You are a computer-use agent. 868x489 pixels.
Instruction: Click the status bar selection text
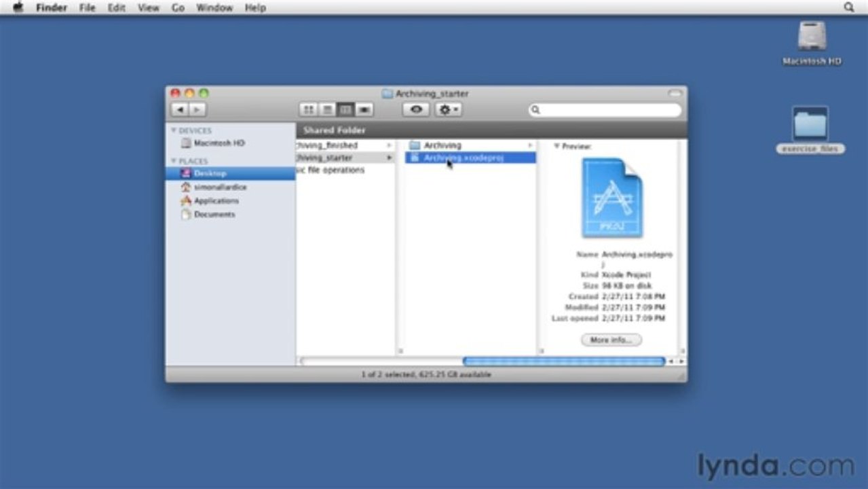coord(426,374)
